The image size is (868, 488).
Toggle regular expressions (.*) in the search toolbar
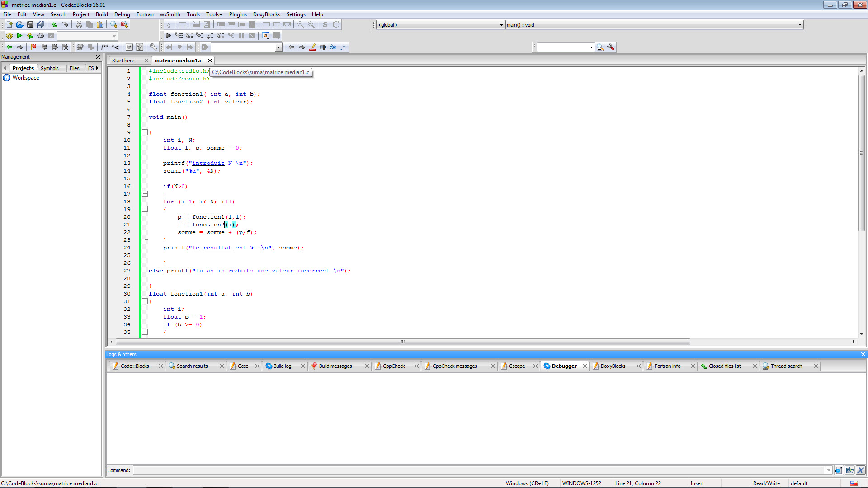coord(344,47)
